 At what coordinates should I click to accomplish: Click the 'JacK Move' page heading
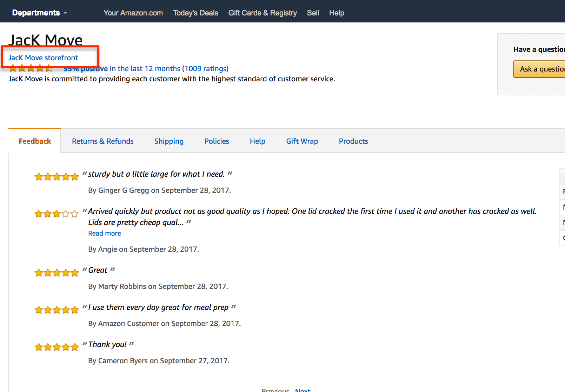pos(46,40)
